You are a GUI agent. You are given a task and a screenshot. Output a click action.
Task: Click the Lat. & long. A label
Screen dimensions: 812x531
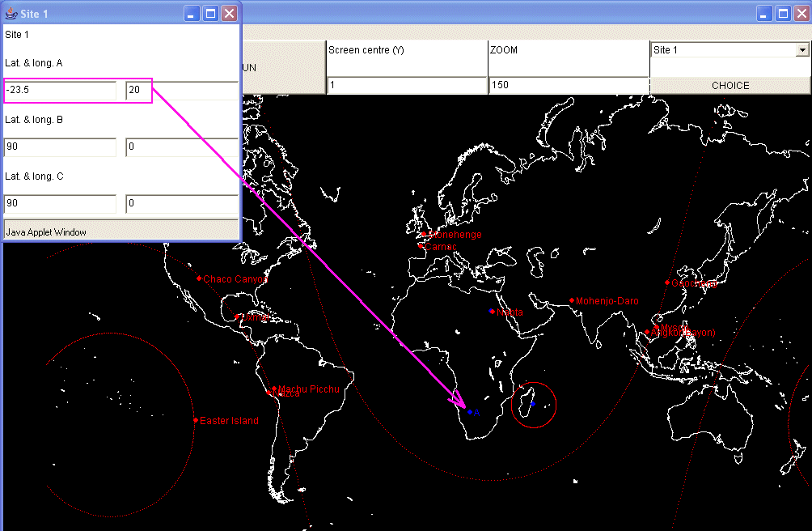tap(34, 63)
